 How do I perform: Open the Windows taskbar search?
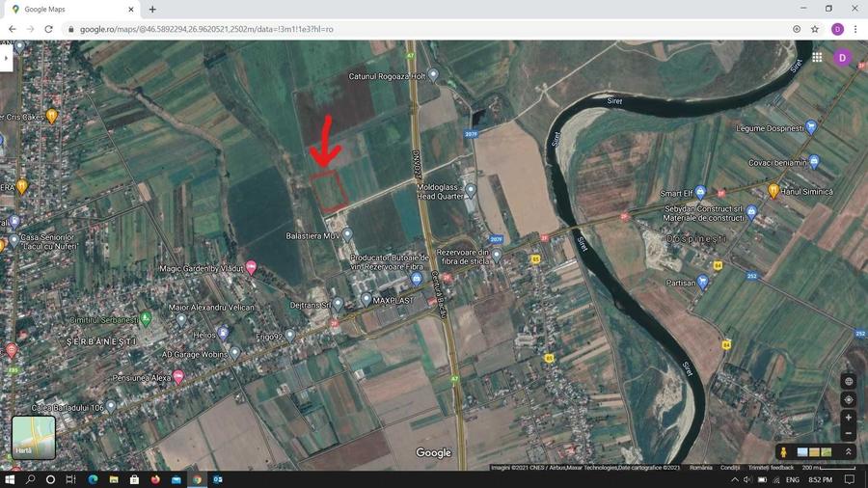30,479
